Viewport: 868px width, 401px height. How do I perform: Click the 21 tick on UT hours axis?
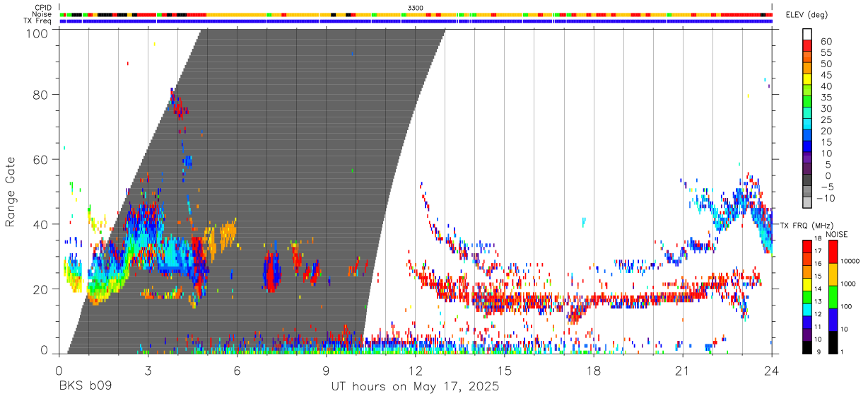click(x=682, y=371)
